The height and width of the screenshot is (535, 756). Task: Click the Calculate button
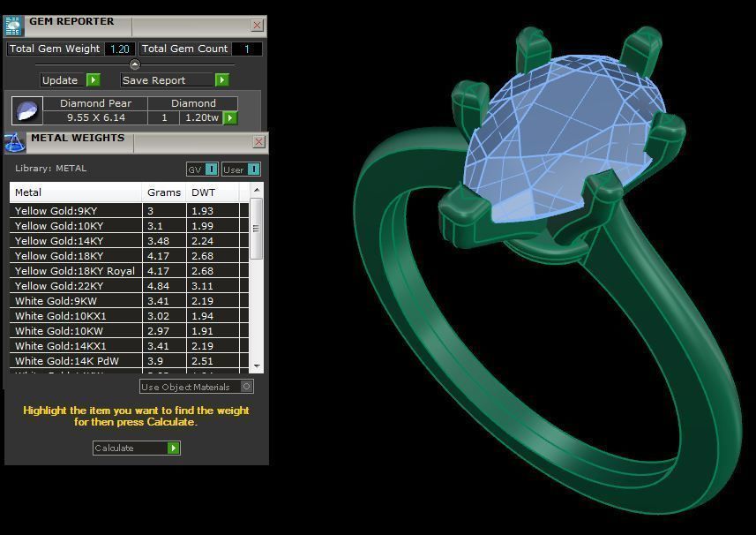(x=137, y=448)
